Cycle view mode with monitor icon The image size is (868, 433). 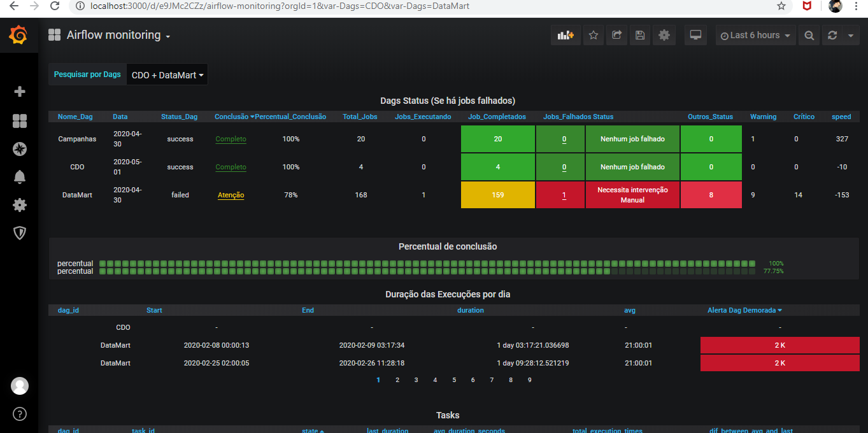coord(696,35)
